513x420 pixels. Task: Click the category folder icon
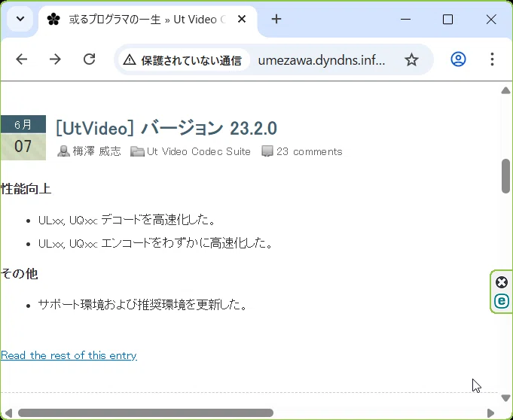point(137,151)
